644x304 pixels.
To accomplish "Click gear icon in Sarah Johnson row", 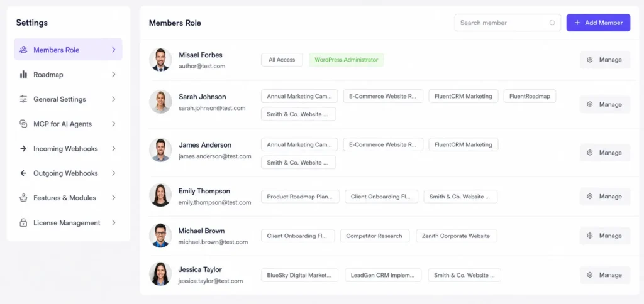I will [590, 104].
